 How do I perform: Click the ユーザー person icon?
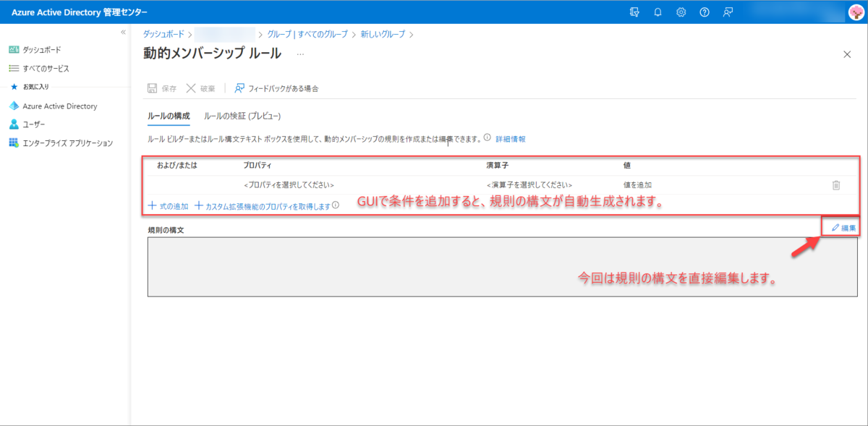coord(14,124)
